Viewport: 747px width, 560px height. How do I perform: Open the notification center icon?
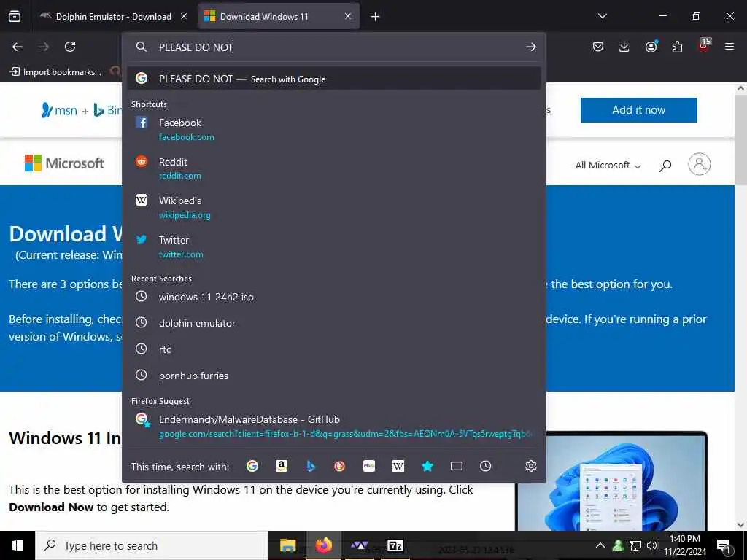(x=724, y=546)
